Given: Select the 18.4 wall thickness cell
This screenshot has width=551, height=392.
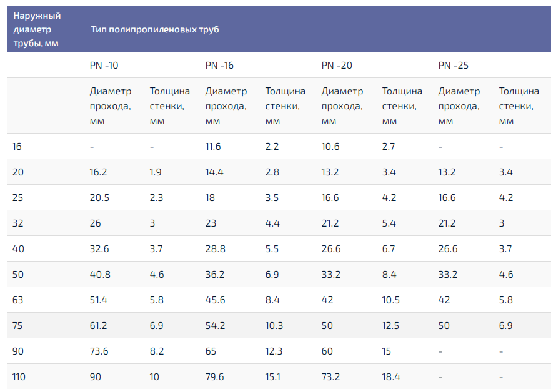Looking at the screenshot, I should 390,377.
